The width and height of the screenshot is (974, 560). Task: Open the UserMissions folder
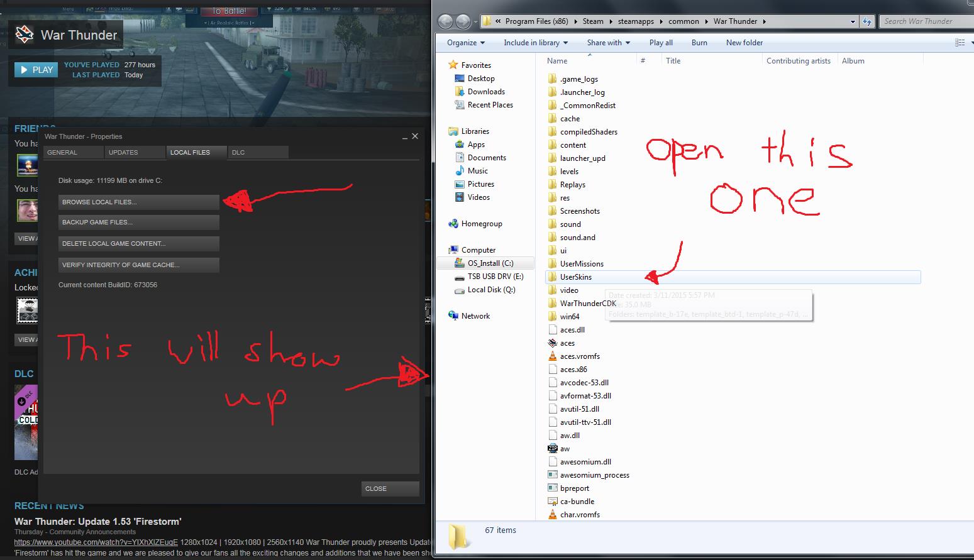pyautogui.click(x=582, y=264)
